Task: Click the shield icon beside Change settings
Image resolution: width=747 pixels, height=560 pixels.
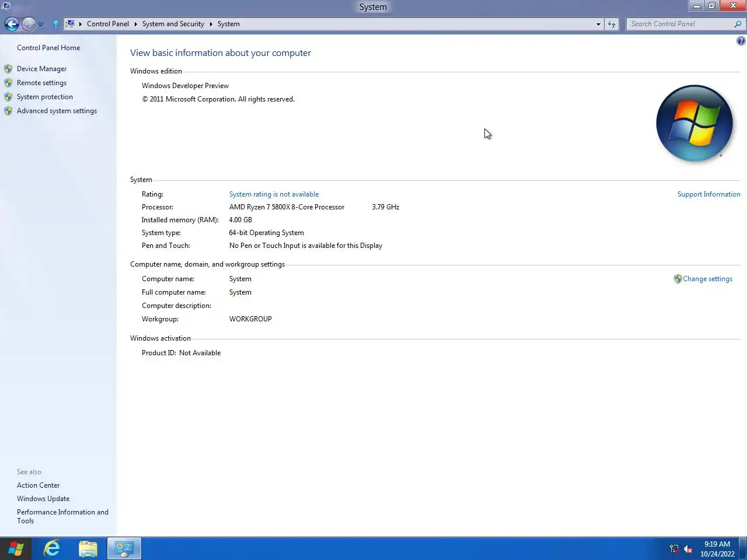Action: coord(678,279)
